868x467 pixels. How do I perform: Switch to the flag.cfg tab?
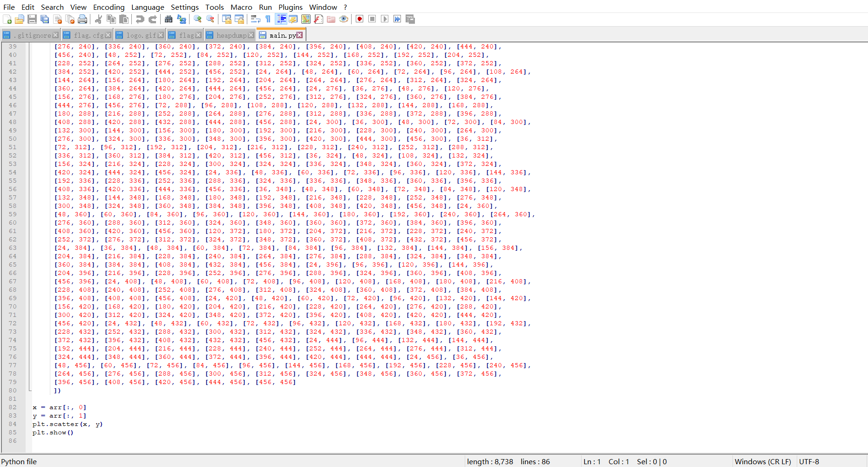click(x=87, y=35)
